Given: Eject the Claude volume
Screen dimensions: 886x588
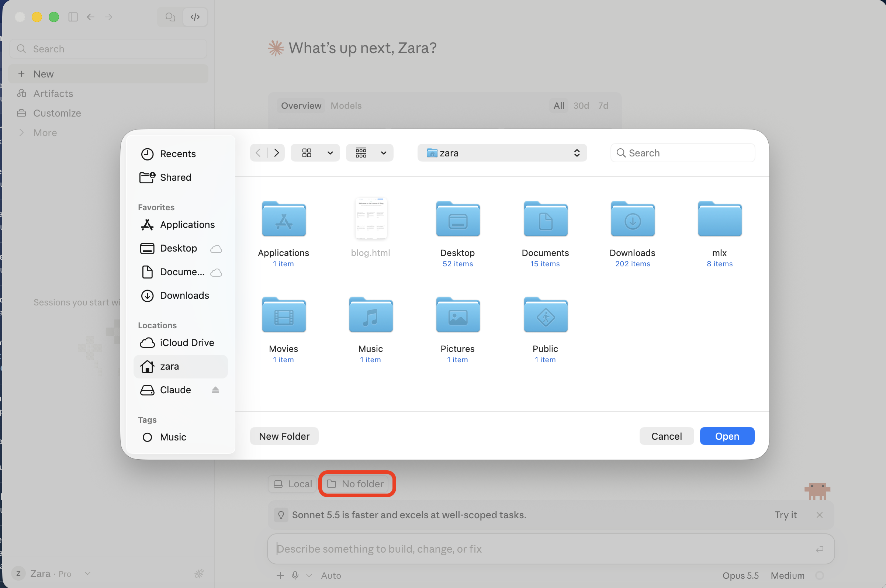Looking at the screenshot, I should tap(215, 390).
